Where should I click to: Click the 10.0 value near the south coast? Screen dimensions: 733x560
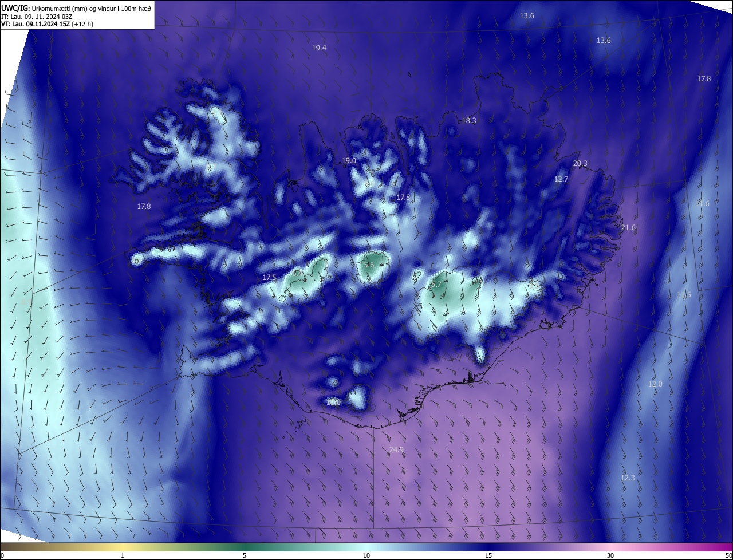(x=333, y=403)
